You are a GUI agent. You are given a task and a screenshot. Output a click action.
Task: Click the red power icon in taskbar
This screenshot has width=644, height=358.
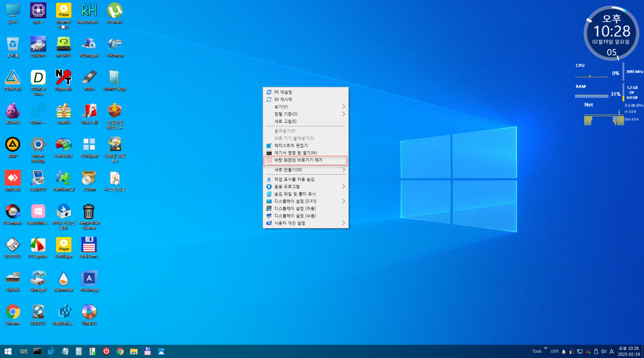click(106, 351)
